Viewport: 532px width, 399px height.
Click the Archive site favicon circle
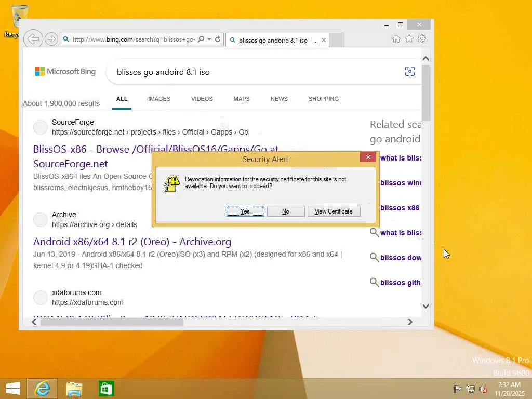tap(41, 220)
